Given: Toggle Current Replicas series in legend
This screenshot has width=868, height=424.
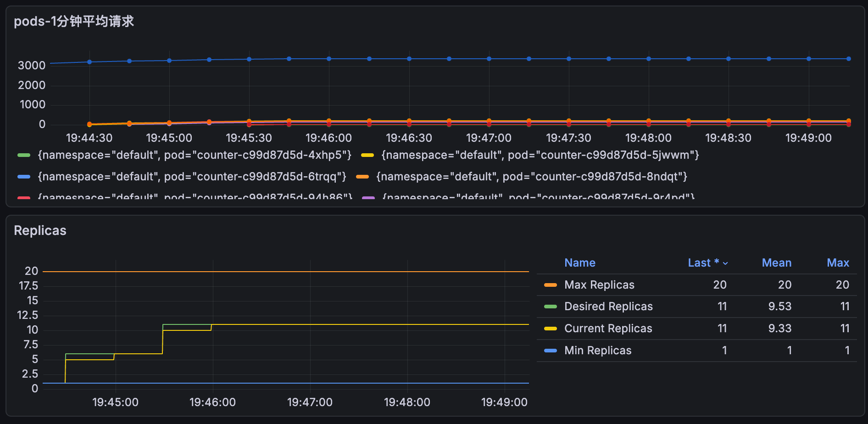Looking at the screenshot, I should (x=608, y=329).
